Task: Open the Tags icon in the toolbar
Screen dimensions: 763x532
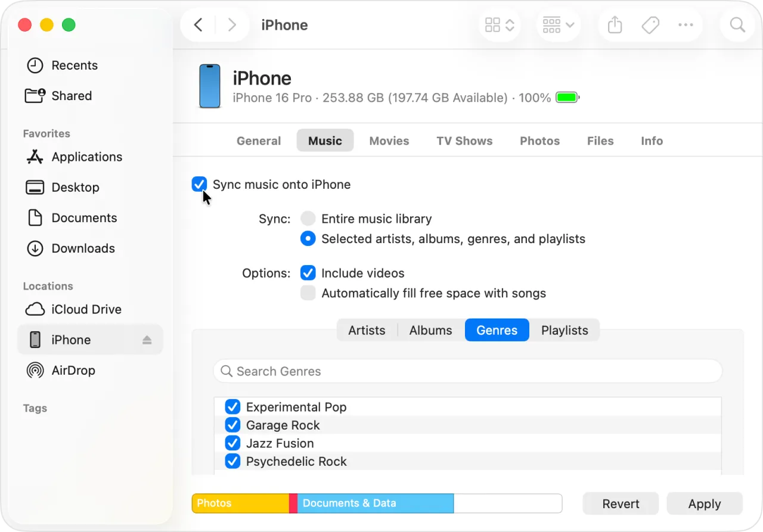Action: click(650, 25)
